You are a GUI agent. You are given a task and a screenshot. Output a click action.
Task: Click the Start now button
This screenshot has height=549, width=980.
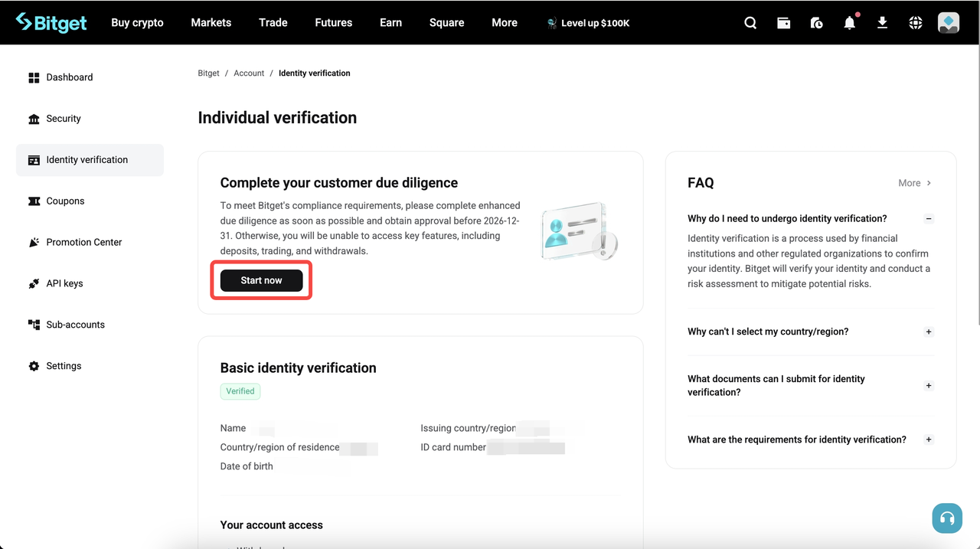pos(260,280)
